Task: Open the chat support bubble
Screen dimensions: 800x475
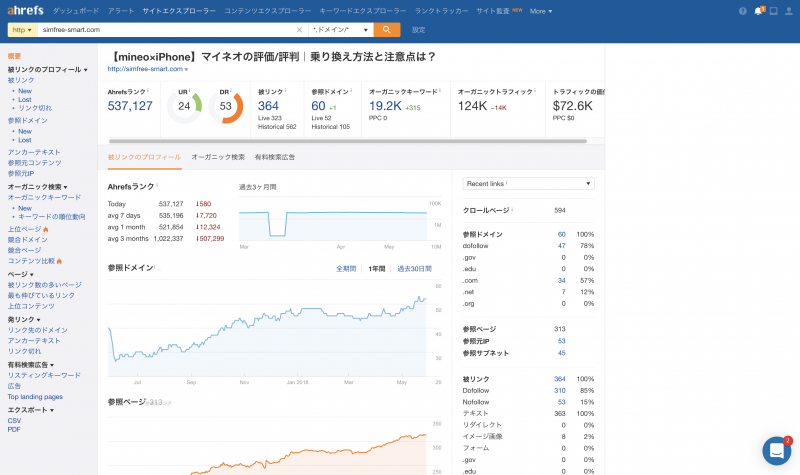Action: point(777,451)
